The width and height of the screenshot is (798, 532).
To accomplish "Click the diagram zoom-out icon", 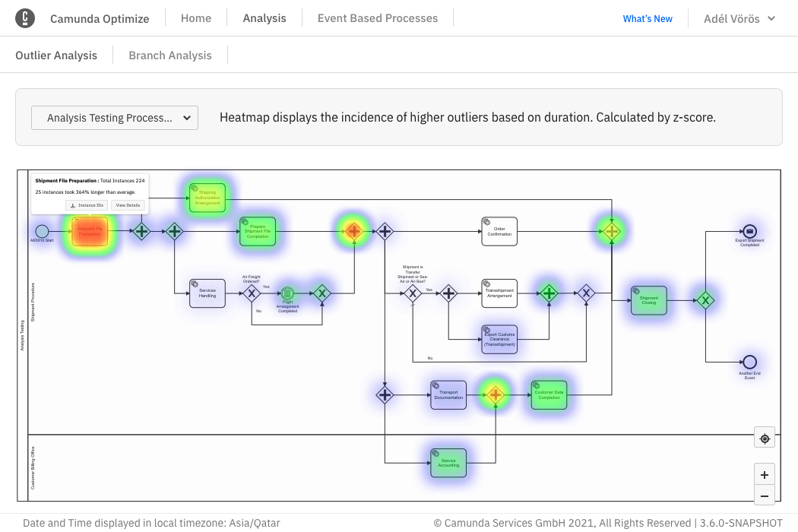I will pyautogui.click(x=764, y=496).
